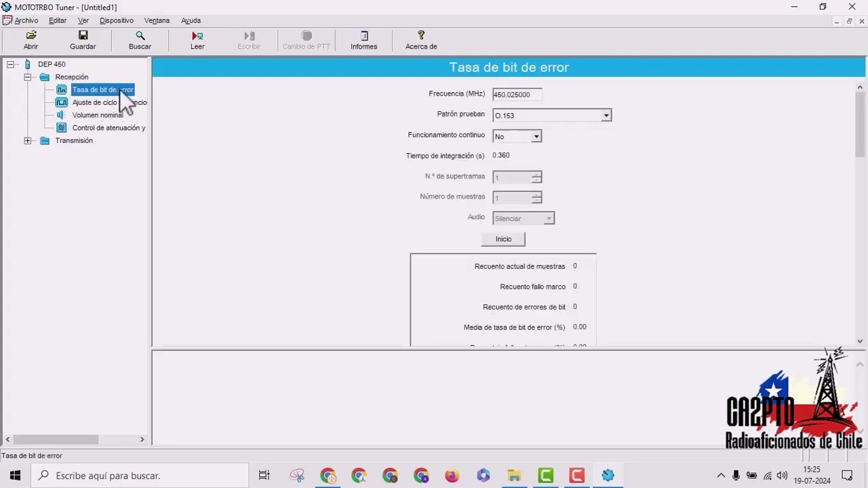Show hidden system tray icons

click(721, 476)
